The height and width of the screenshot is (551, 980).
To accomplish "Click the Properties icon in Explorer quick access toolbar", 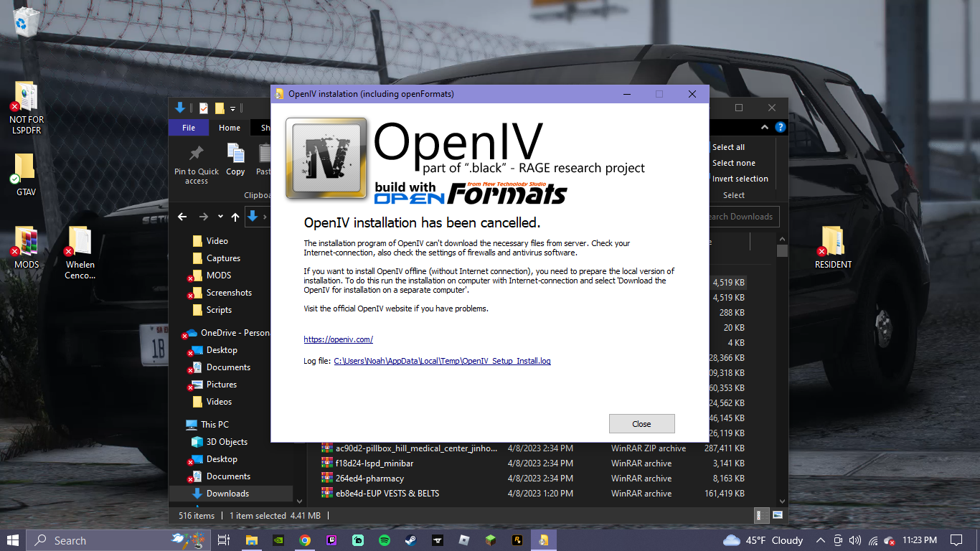I will point(203,108).
